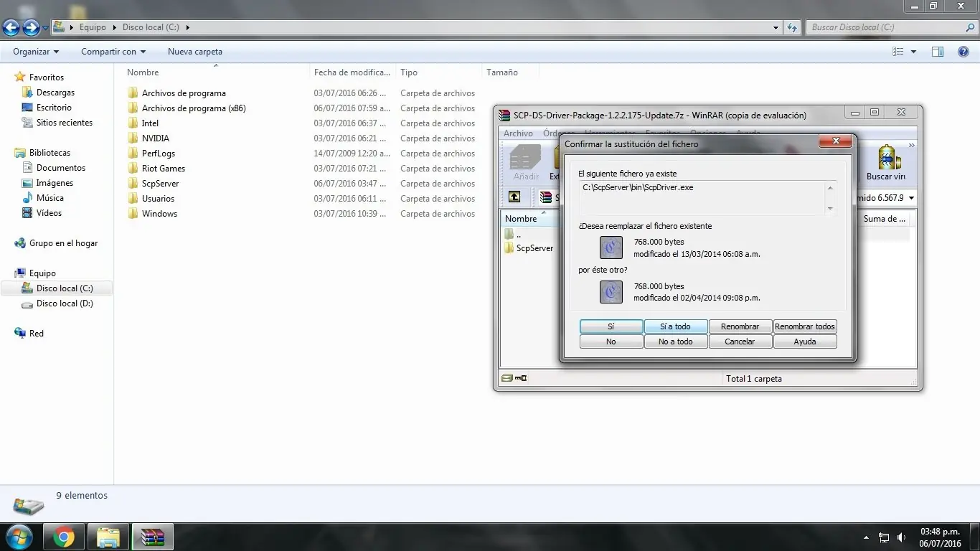The height and width of the screenshot is (551, 980).
Task: Launch Google Chrome from the taskbar
Action: (x=64, y=537)
